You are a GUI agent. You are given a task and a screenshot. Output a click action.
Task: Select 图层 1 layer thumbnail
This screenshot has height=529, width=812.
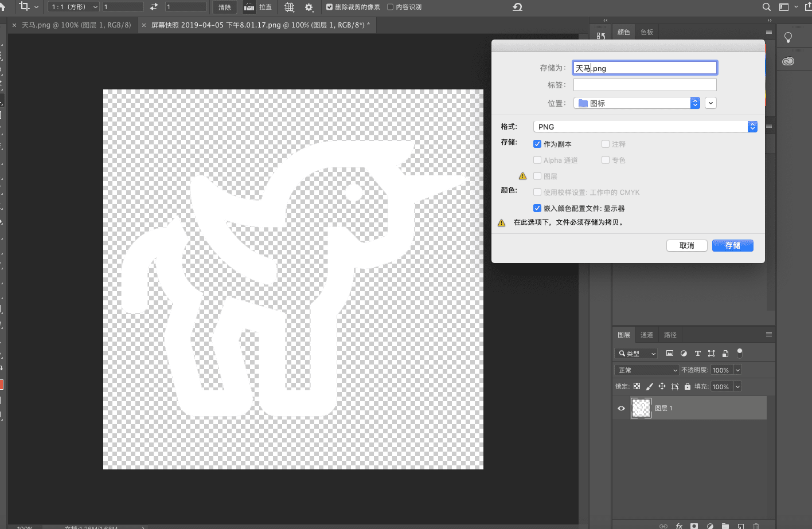[641, 408]
